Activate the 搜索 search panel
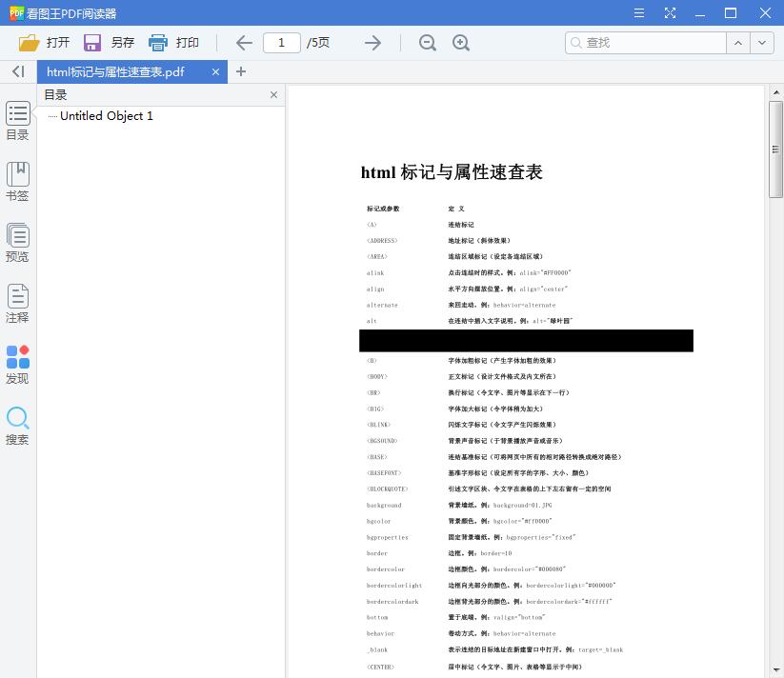The height and width of the screenshot is (678, 784). pos(17,426)
